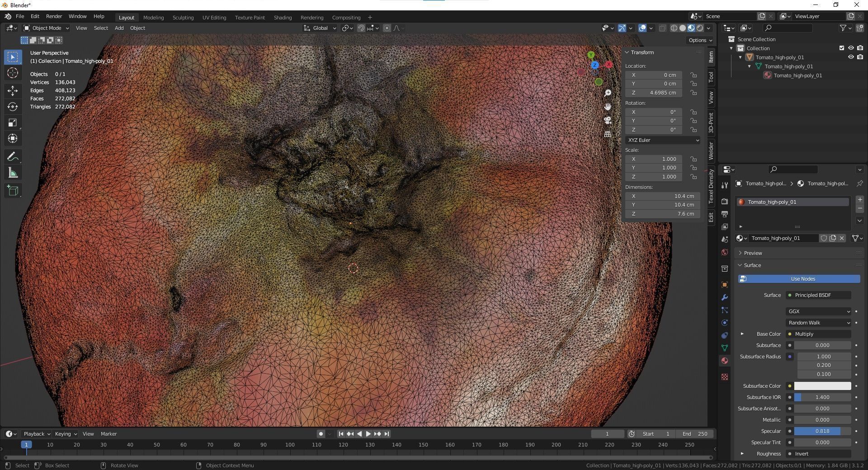Select the Move tool in left toolbar

pos(13,91)
